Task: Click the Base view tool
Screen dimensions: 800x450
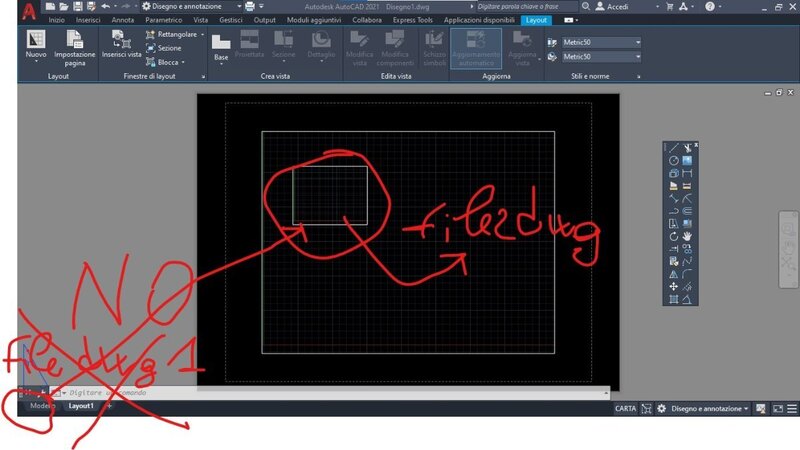Action: 221,47
